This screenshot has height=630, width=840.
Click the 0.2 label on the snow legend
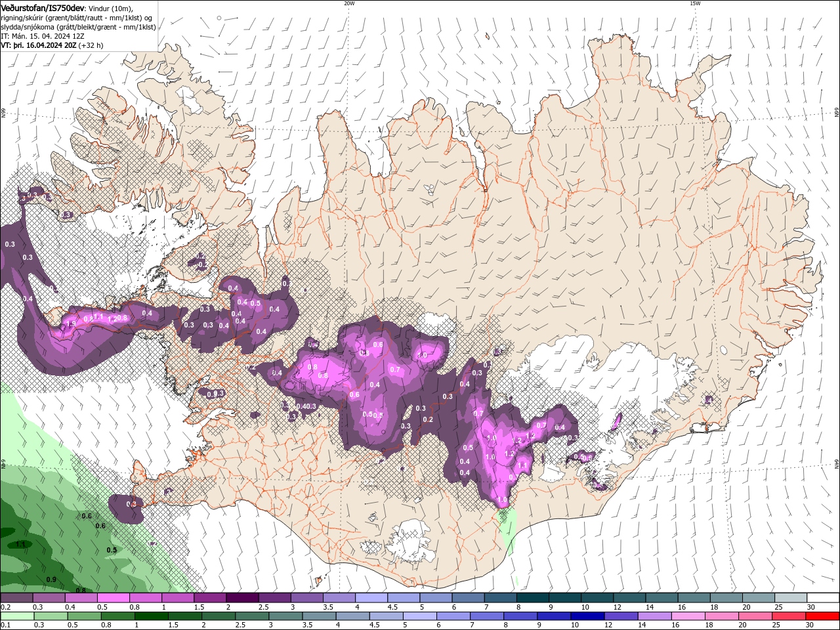click(x=5, y=607)
